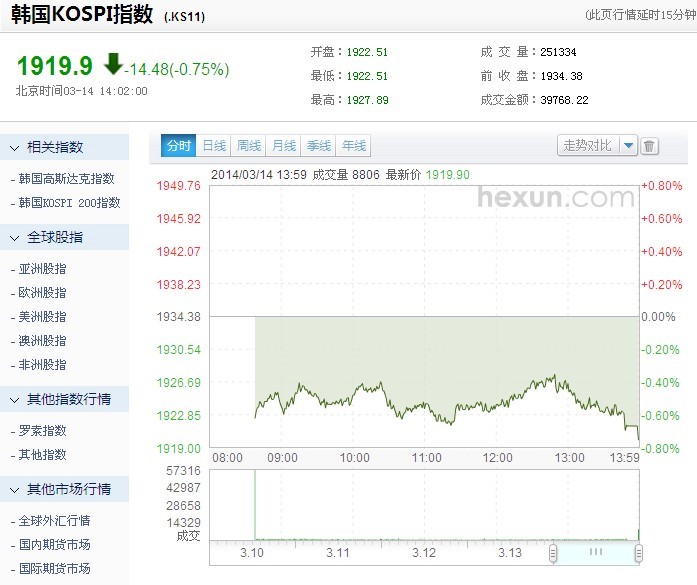The height and width of the screenshot is (585, 697).
Task: Collapse the 其他市场行情 section chevron
Action: (x=15, y=490)
